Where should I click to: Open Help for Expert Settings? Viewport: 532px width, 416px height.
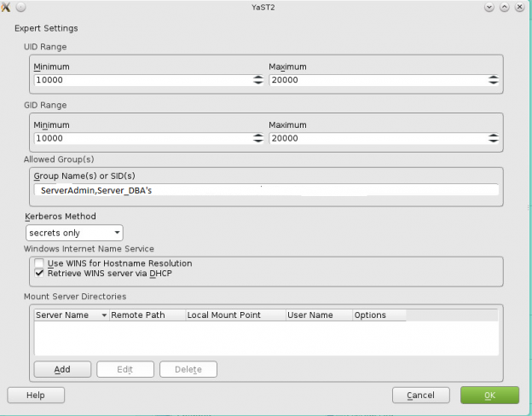(36, 396)
